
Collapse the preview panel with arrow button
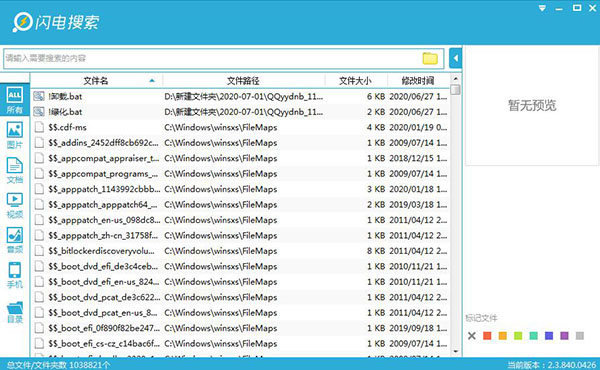455,58
